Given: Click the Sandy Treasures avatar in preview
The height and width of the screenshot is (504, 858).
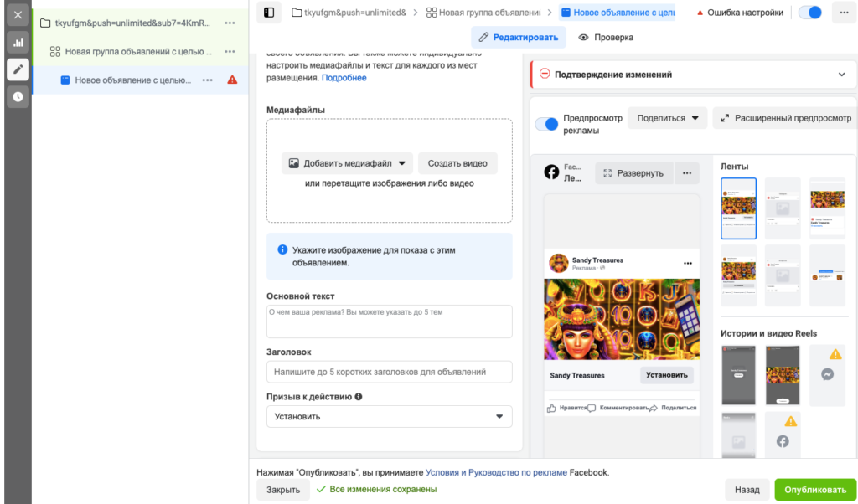Looking at the screenshot, I should [x=558, y=264].
